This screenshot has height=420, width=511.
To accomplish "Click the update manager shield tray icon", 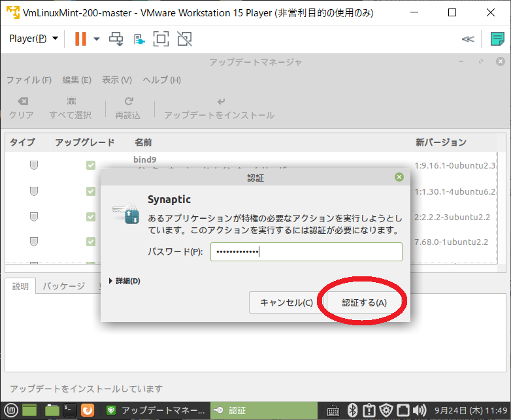I will pyautogui.click(x=386, y=411).
